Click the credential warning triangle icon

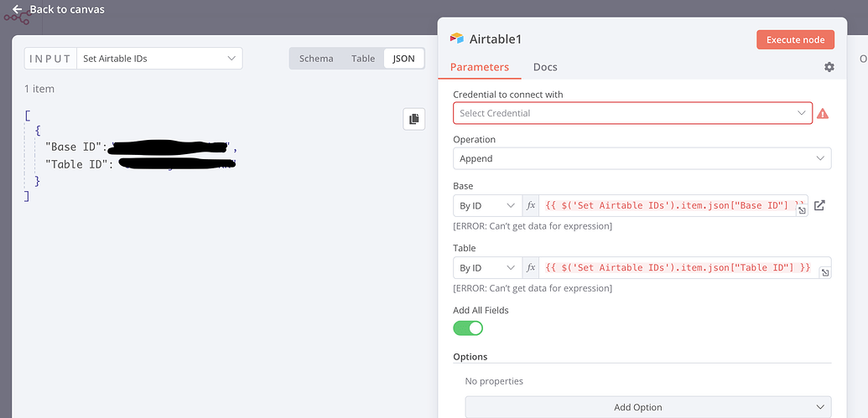823,113
